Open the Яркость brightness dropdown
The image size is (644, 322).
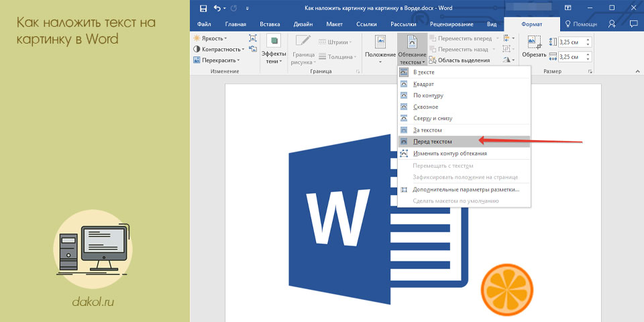[x=210, y=38]
